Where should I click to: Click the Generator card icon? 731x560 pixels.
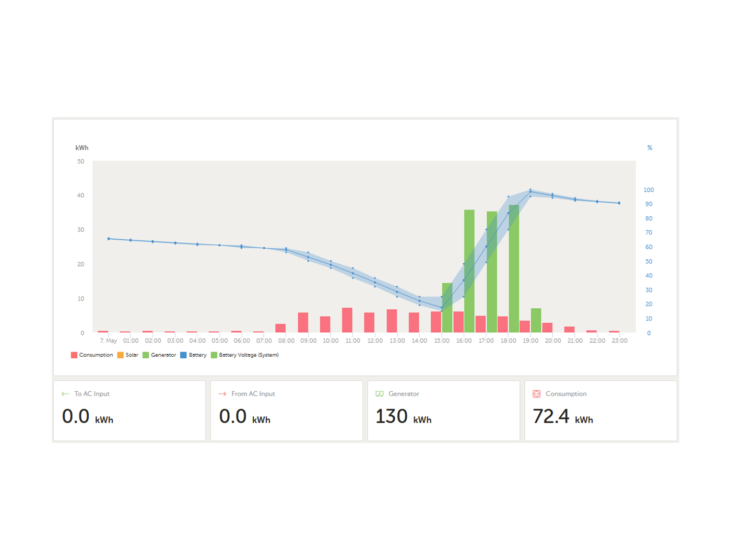tap(380, 394)
